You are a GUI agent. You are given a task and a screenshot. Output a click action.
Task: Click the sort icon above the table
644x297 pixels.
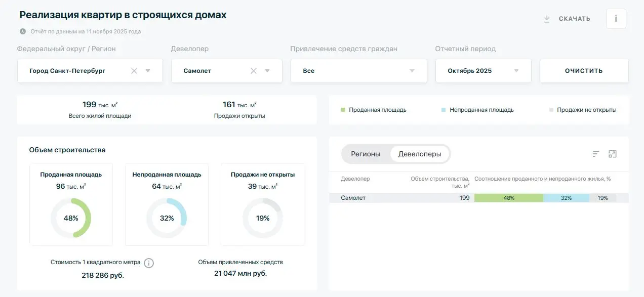(596, 154)
